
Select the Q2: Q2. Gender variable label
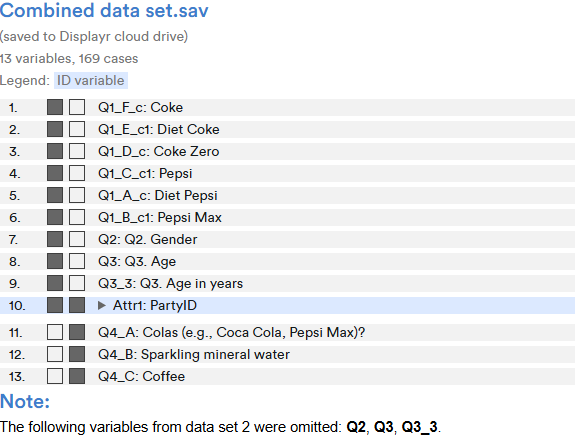pyautogui.click(x=147, y=240)
